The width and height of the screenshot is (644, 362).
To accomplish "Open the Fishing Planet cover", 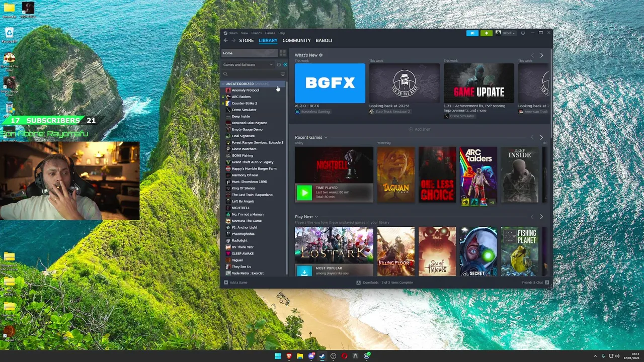I will [520, 251].
